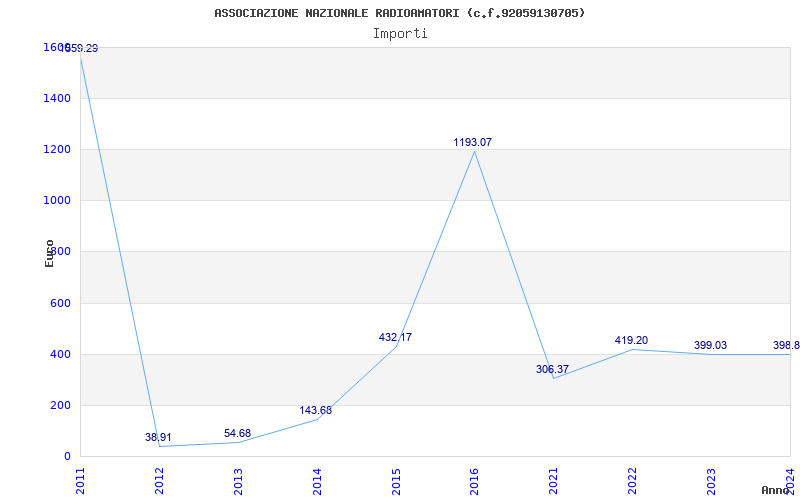
Task: Select the 399.03 data label
Action: click(x=710, y=345)
